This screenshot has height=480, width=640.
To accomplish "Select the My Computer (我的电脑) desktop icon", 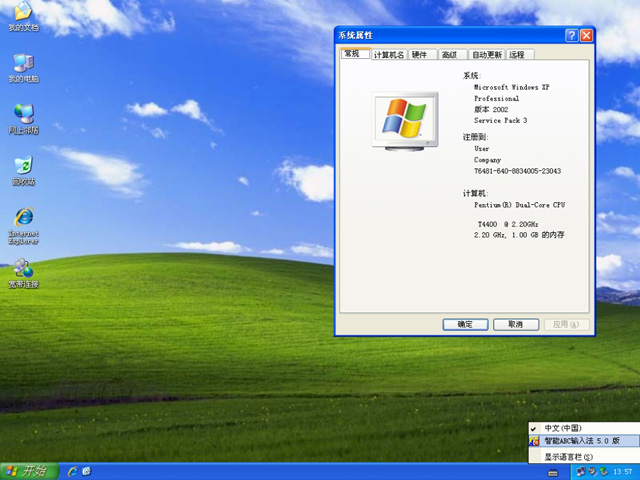I will (22, 64).
